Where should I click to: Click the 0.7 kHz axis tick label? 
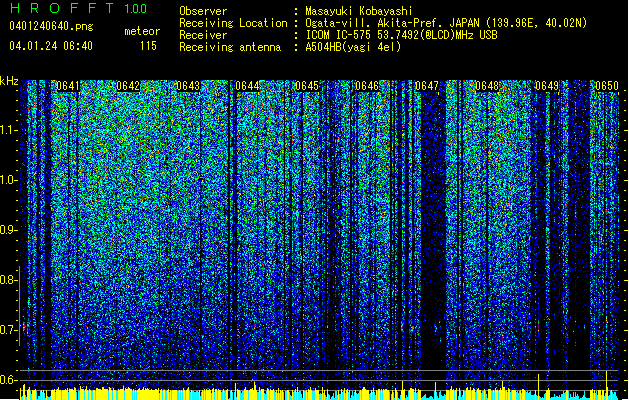coord(9,330)
